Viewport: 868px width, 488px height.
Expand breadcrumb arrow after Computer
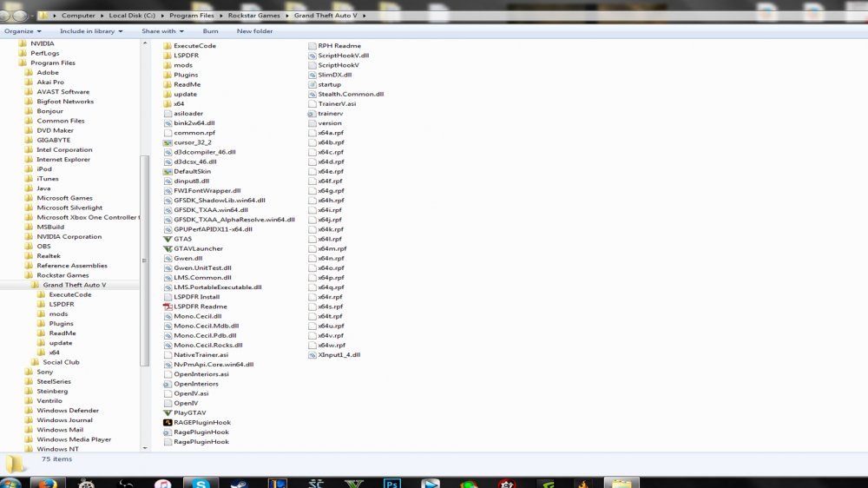pos(102,16)
